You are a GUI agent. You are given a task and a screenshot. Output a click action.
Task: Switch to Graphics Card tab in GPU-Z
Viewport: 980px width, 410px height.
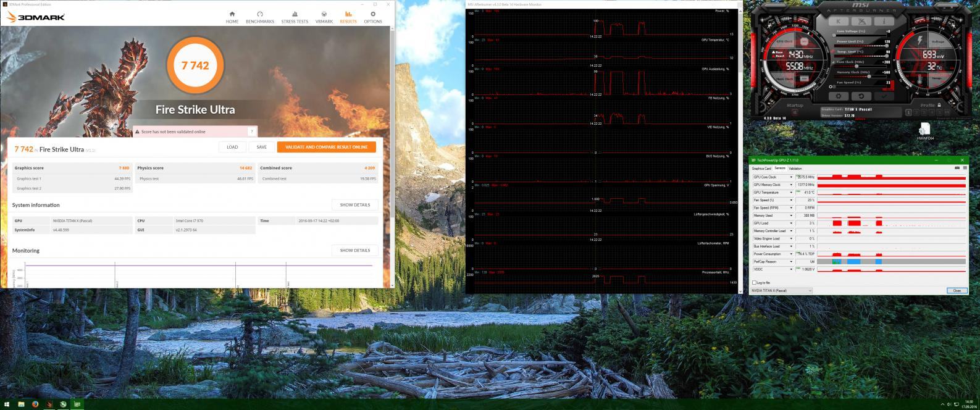(761, 168)
